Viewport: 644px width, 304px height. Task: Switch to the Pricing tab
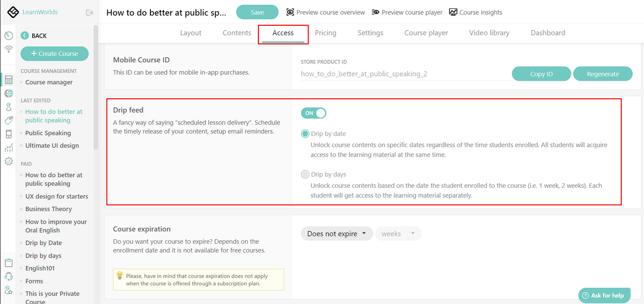(326, 33)
